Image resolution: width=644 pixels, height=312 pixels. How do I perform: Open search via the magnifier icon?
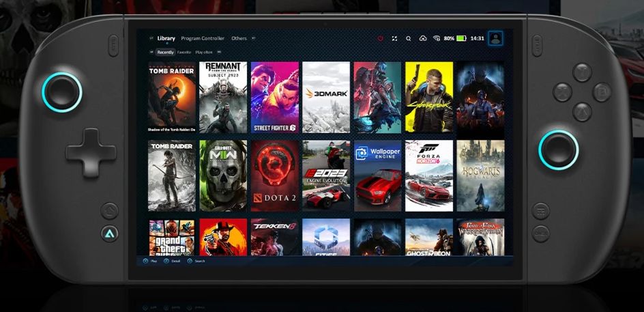point(408,38)
